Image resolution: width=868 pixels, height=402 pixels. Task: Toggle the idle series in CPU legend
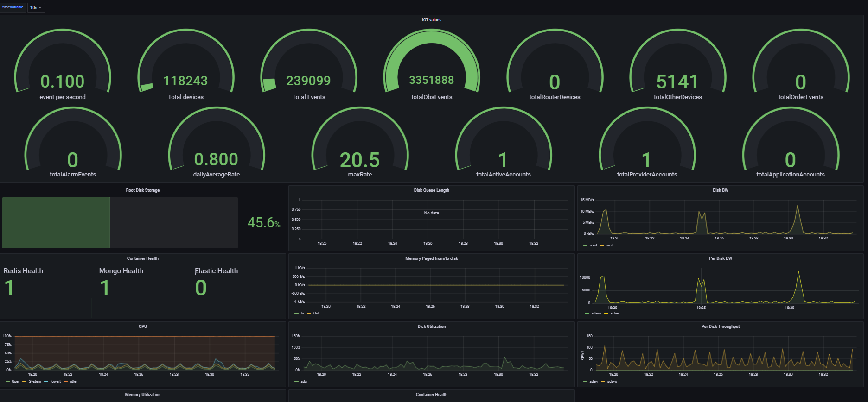coord(73,382)
